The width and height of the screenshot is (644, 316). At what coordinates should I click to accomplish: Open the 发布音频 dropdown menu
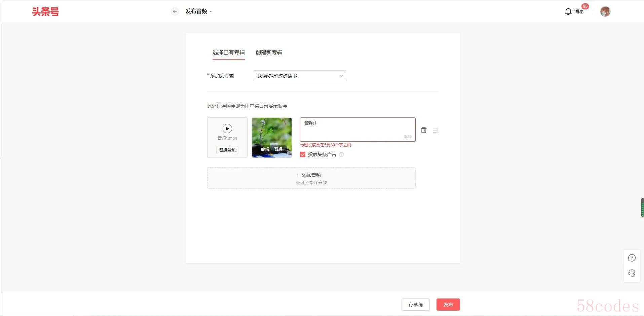coord(199,11)
